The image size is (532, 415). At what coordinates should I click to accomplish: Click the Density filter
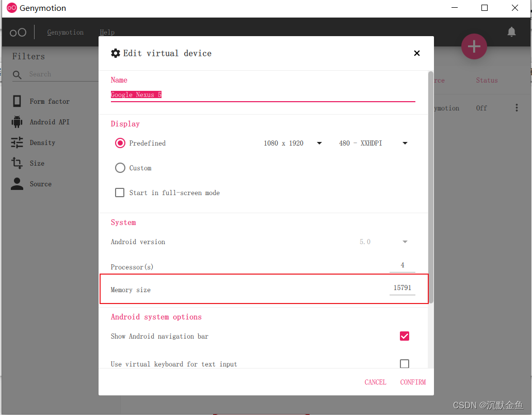click(x=42, y=143)
